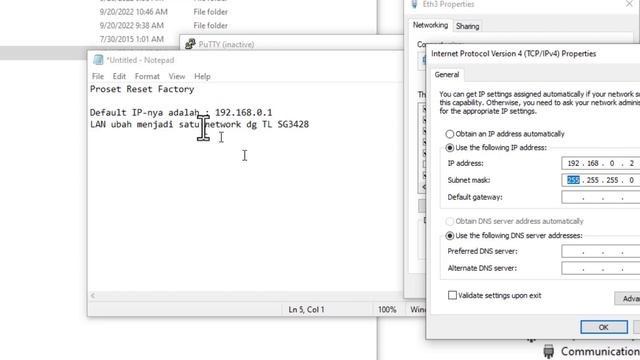Click the Subnet mask input field
Viewport: 640px width, 360px height.
click(x=600, y=180)
